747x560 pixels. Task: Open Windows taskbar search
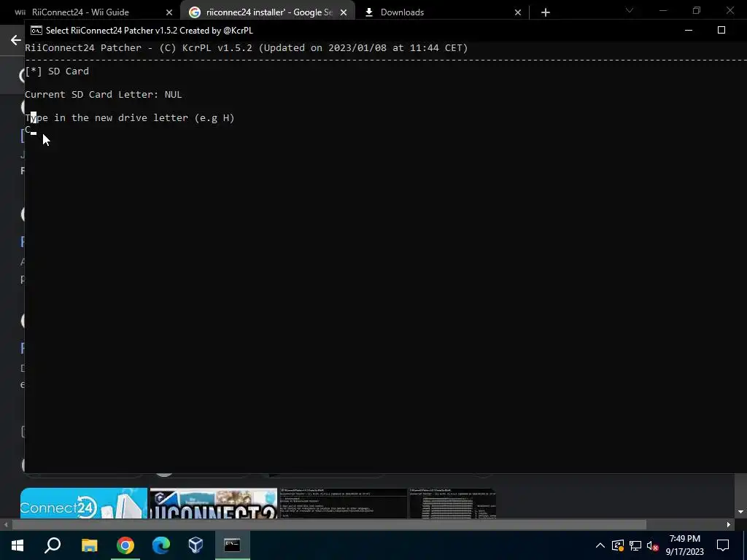(53, 545)
